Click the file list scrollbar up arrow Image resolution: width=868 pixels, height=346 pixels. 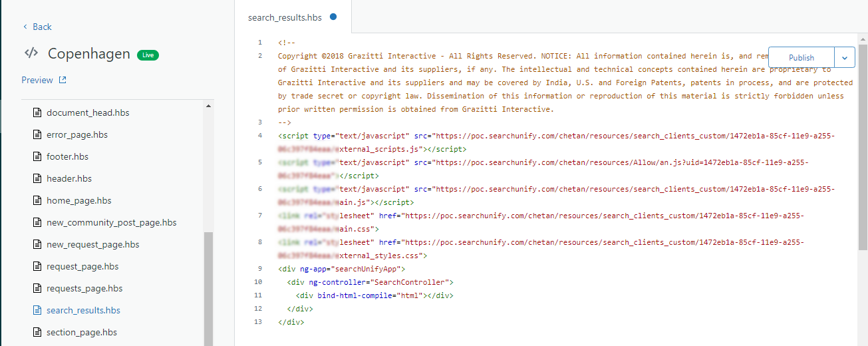208,106
